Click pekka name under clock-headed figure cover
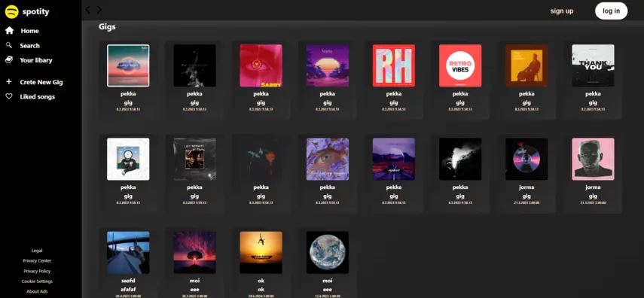644x298 pixels. pos(128,187)
